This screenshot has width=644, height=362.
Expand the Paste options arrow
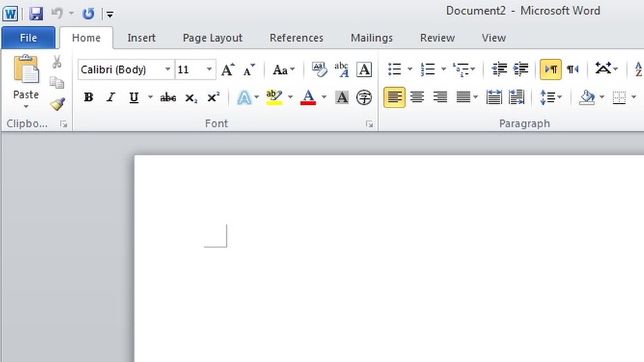pos(26,107)
